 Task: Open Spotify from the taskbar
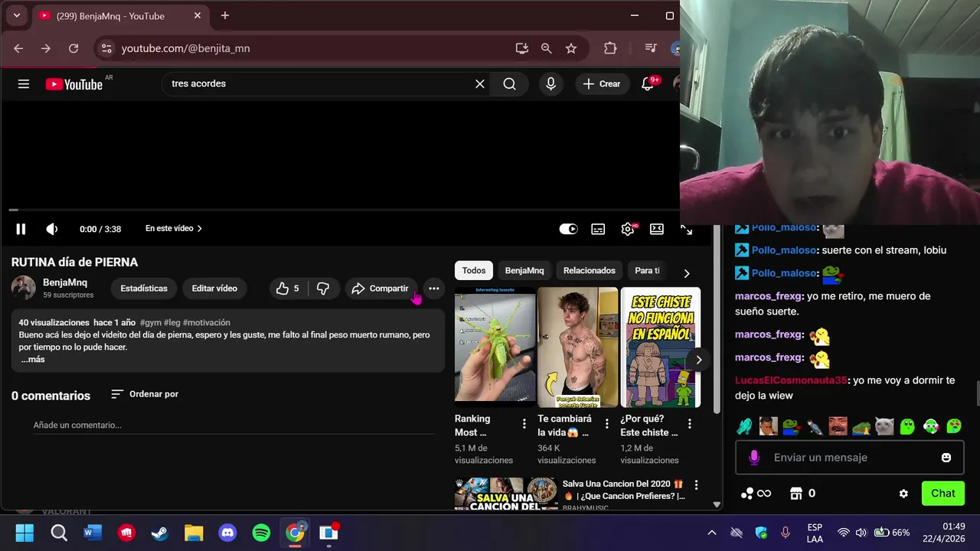[x=261, y=533]
